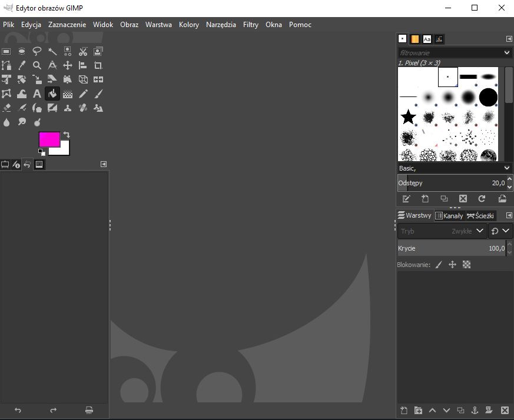Refresh the brushes list
This screenshot has height=420, width=514.
coord(482,199)
